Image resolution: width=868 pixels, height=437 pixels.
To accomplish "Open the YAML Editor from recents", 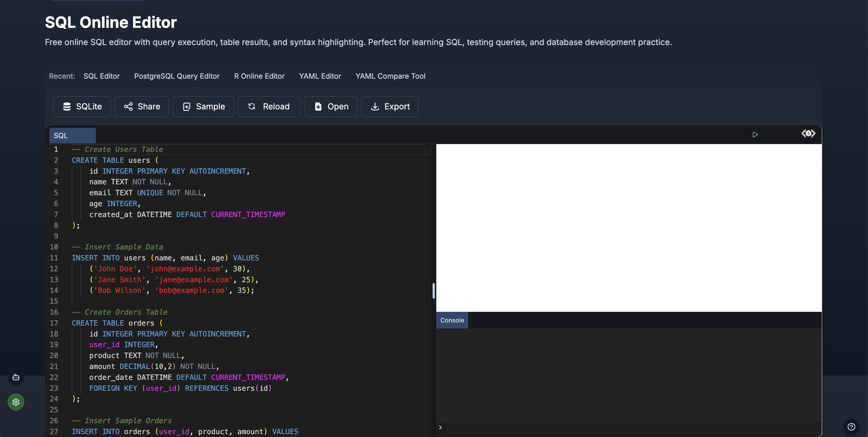I will [x=320, y=76].
